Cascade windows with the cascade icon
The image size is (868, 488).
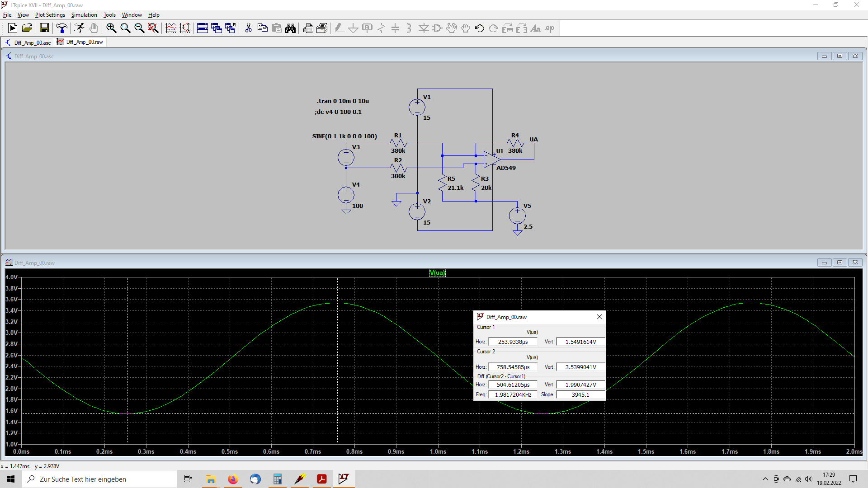(217, 28)
